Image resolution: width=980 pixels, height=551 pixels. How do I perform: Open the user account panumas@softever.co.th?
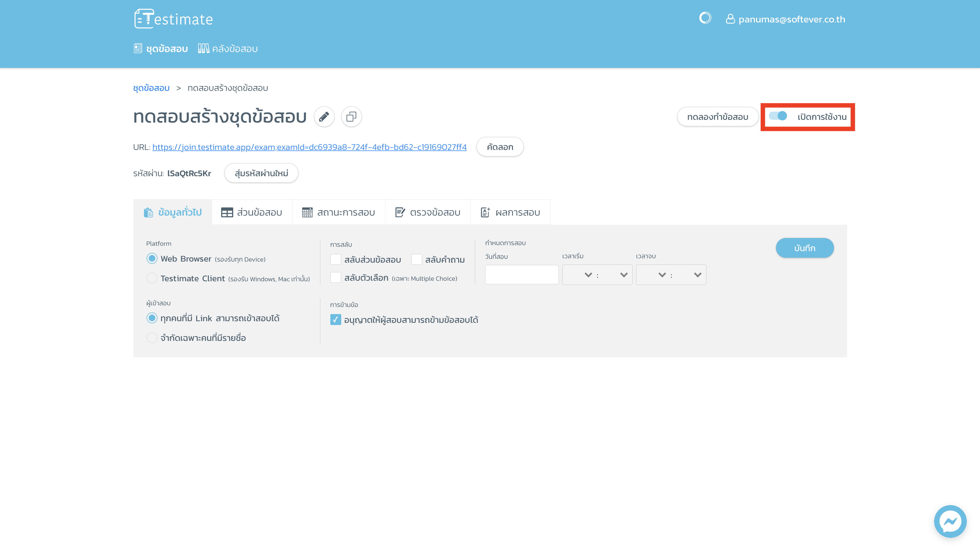tap(785, 19)
